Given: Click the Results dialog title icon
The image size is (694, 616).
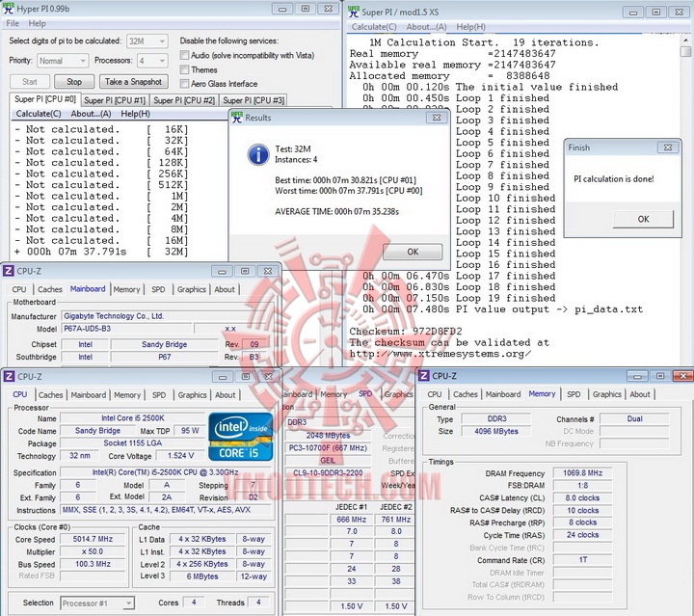Looking at the screenshot, I should [x=237, y=118].
